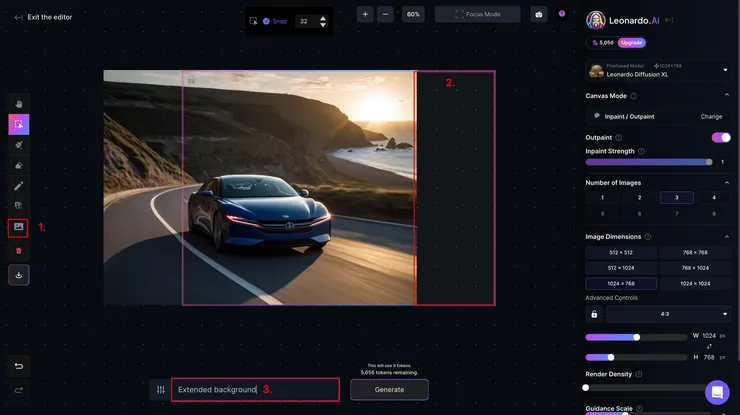The width and height of the screenshot is (740, 415).
Task: Toggle the aspect ratio lock button
Action: (x=594, y=314)
